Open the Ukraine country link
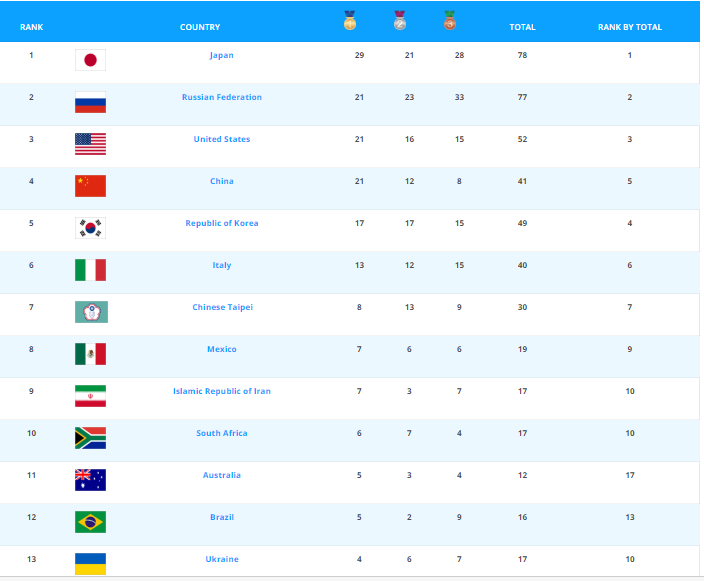This screenshot has height=581, width=704. tap(222, 559)
